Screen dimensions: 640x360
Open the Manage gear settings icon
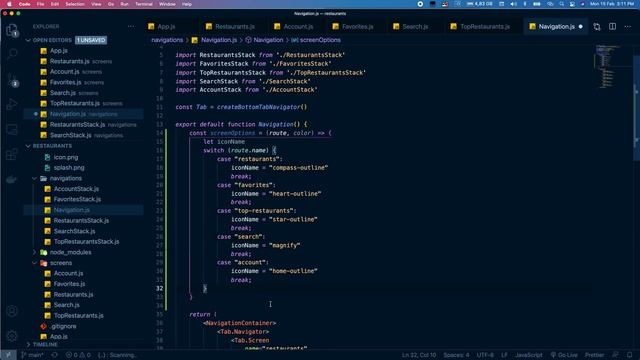point(12,336)
